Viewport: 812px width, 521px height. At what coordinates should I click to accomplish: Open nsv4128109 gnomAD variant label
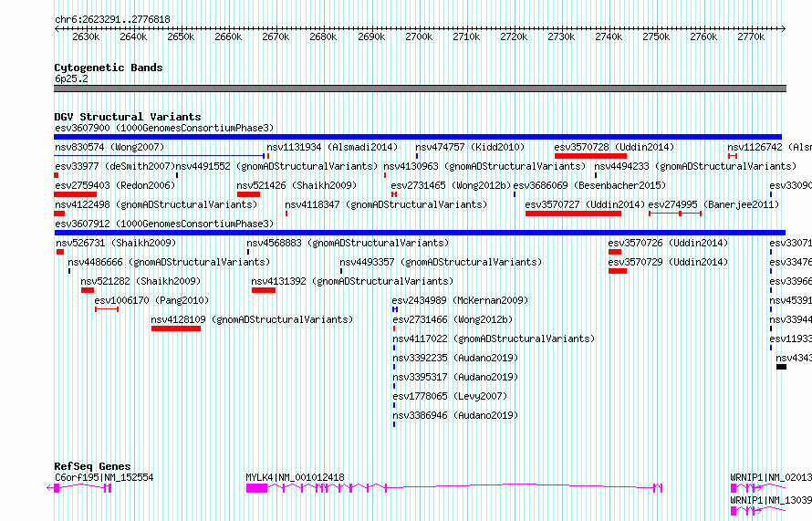point(252,319)
